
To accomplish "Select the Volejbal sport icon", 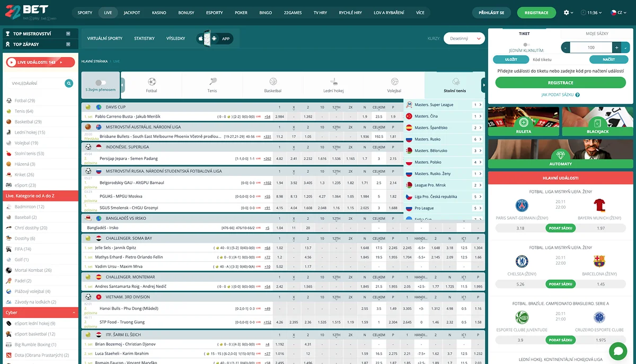I will pyautogui.click(x=394, y=82).
